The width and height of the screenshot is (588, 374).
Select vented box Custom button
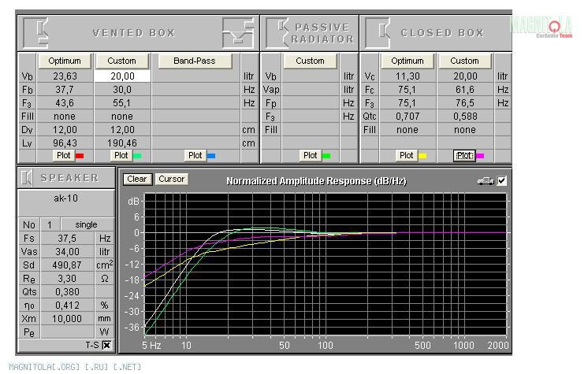point(122,61)
